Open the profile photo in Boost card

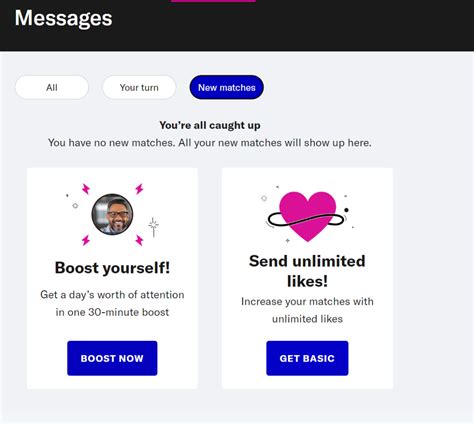click(112, 214)
